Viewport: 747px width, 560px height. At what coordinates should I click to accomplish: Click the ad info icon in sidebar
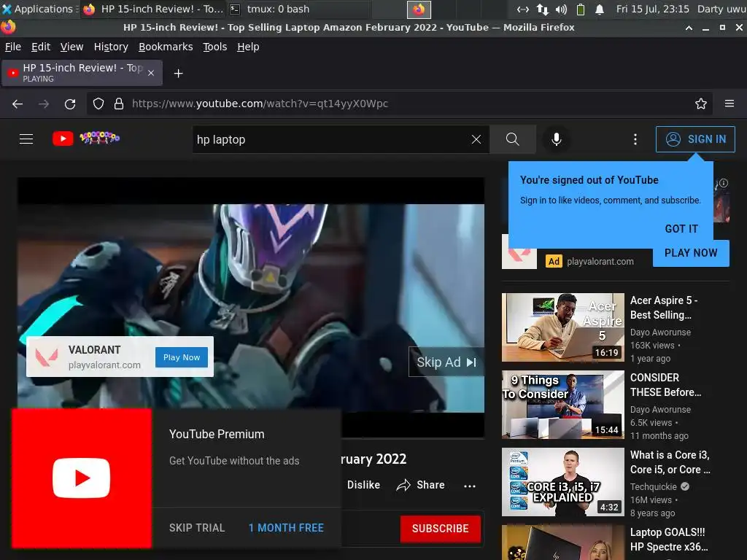pyautogui.click(x=723, y=183)
